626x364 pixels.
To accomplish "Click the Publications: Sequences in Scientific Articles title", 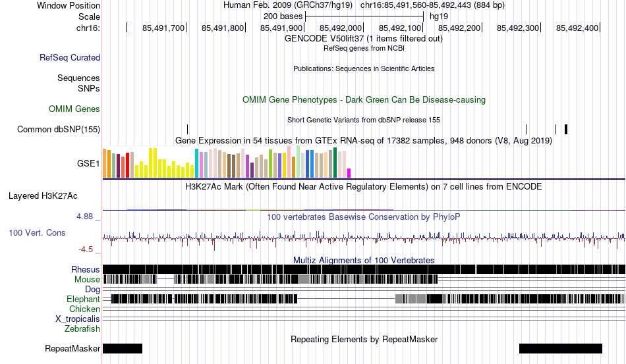I will [x=364, y=68].
